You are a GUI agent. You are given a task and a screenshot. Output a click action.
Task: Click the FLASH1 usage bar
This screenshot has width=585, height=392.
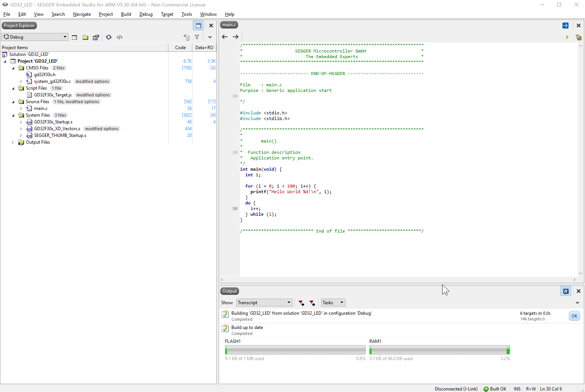point(295,350)
